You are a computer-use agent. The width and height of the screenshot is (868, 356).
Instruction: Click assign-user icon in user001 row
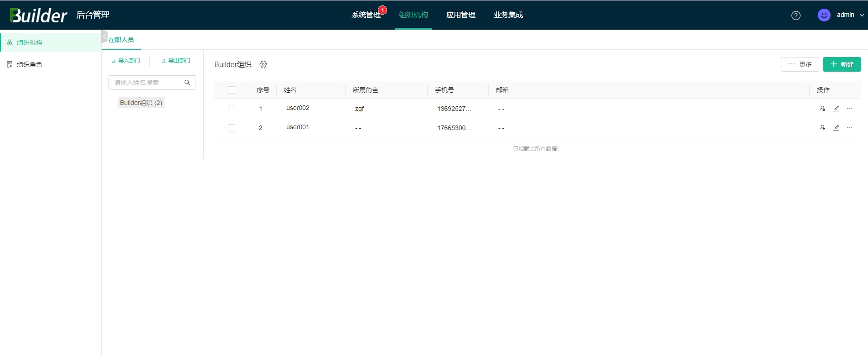click(822, 128)
